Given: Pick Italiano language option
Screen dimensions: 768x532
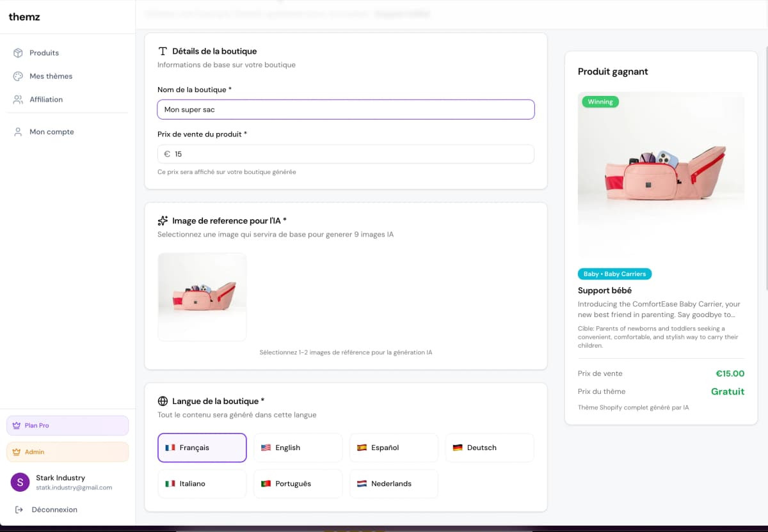Looking at the screenshot, I should point(202,483).
